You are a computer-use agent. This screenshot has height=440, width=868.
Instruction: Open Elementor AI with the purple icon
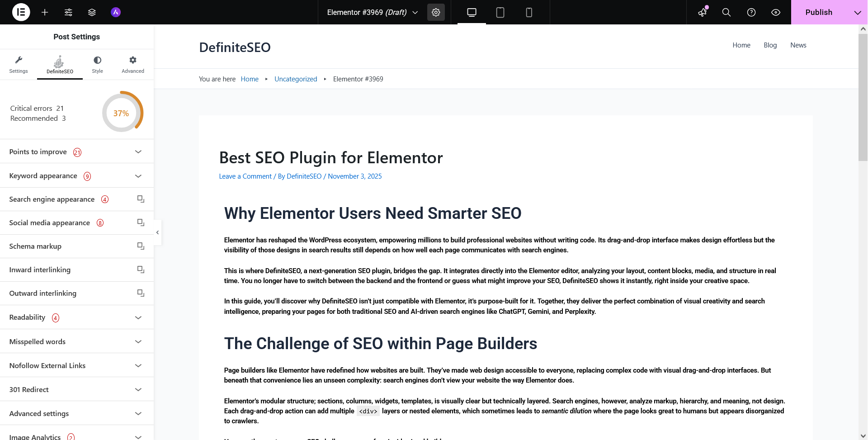coord(115,12)
